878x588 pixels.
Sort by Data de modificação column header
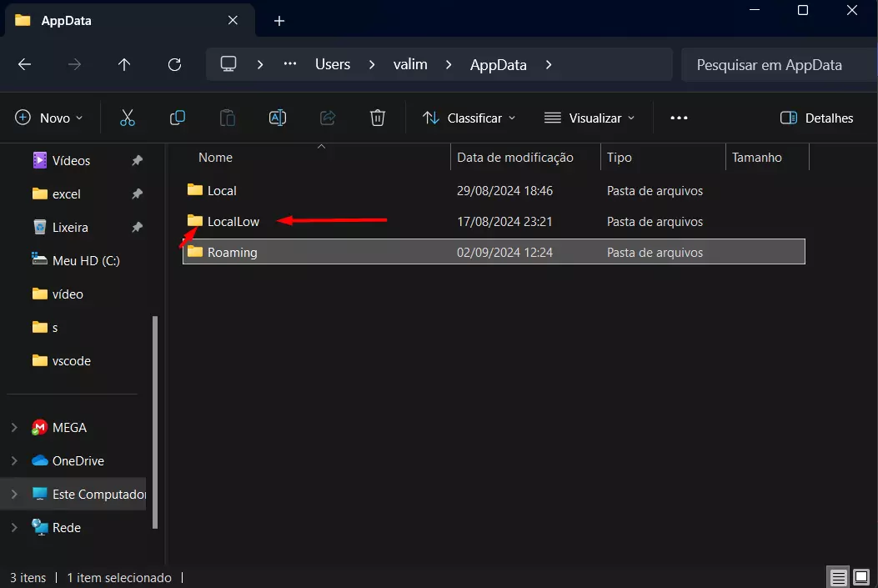pos(515,157)
